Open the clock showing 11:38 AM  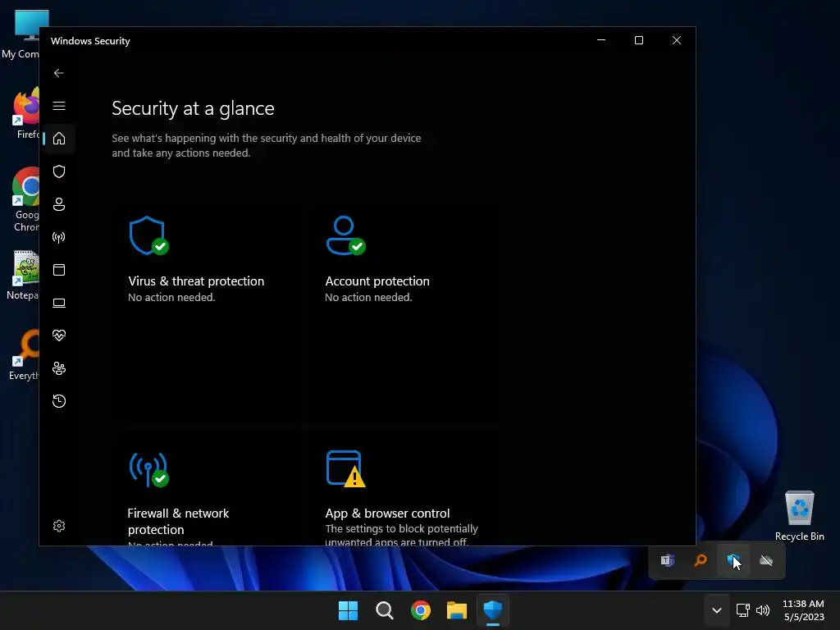[x=804, y=610]
